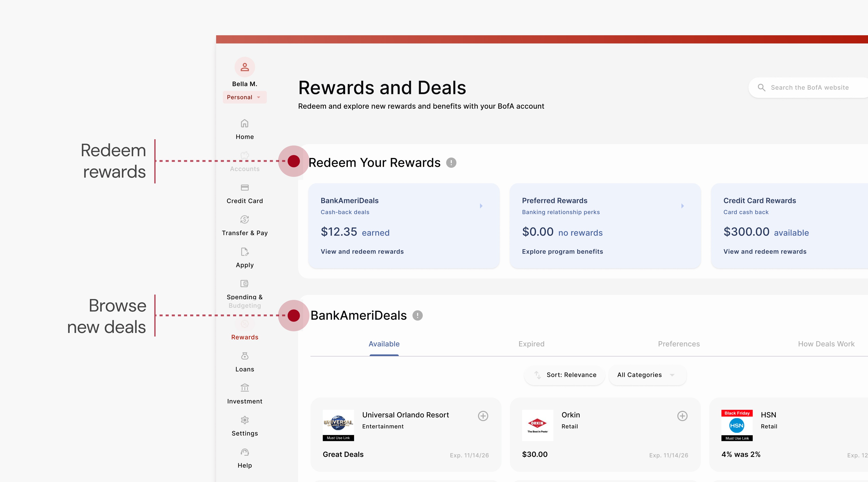Open Home from the sidebar icon
The height and width of the screenshot is (482, 868).
(244, 124)
